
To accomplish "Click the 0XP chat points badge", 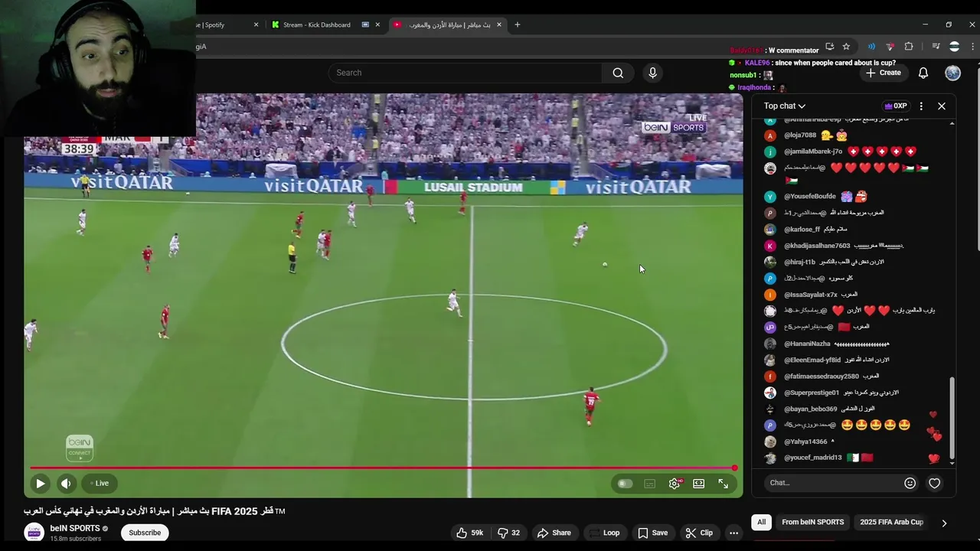I will (895, 106).
